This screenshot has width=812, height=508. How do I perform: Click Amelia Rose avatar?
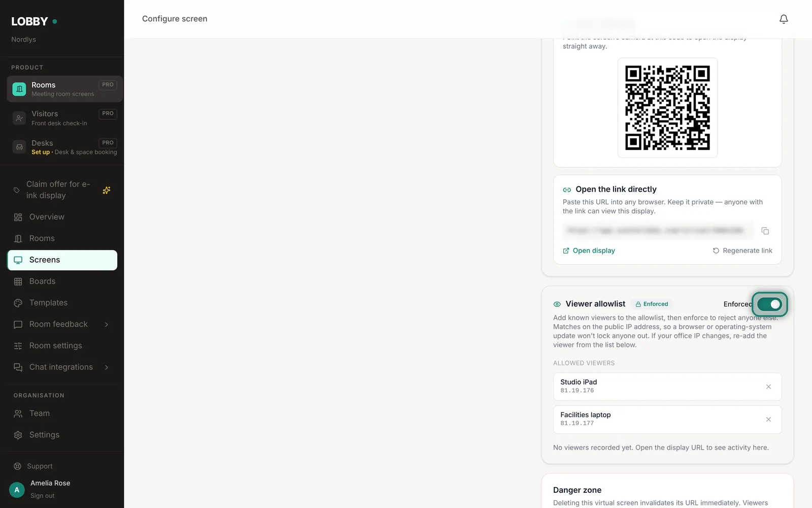17,490
